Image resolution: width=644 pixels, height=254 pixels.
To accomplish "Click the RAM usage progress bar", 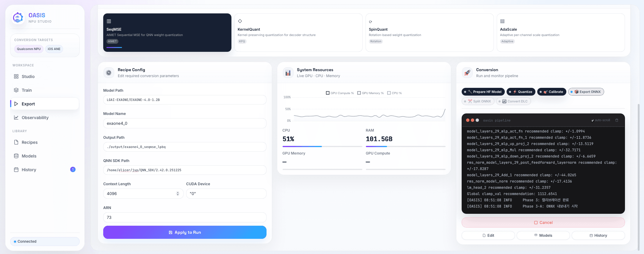I will coord(406,147).
